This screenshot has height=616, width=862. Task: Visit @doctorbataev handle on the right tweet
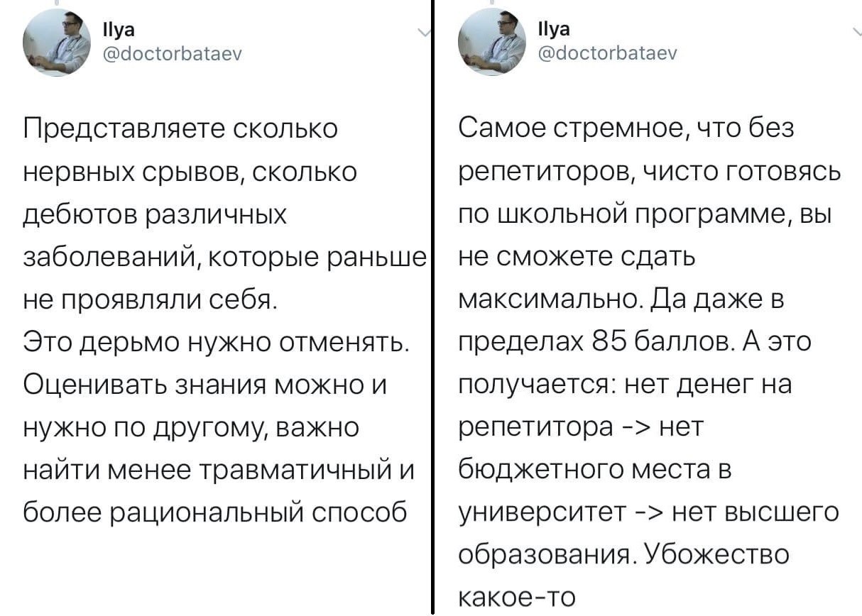[x=609, y=52]
